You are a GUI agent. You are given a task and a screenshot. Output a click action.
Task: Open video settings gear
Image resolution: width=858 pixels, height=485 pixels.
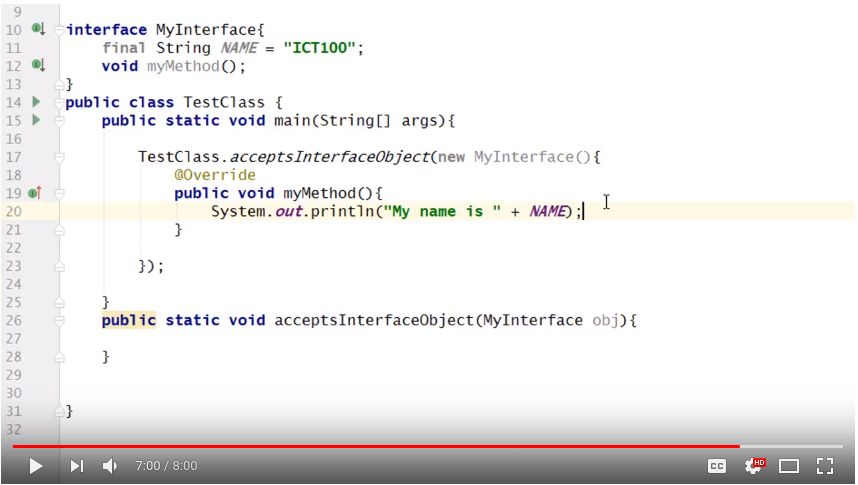(x=754, y=466)
